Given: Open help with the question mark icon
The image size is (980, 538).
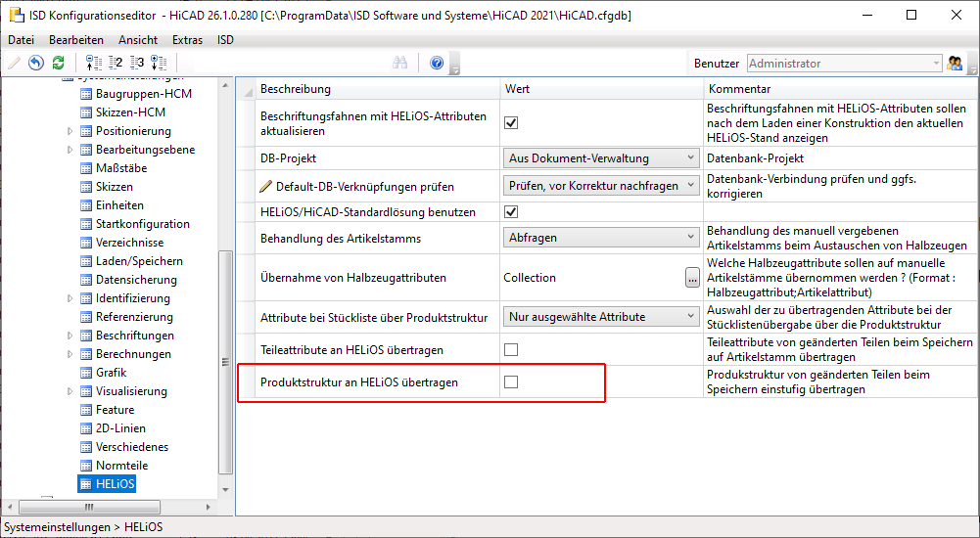Looking at the screenshot, I should coord(437,63).
